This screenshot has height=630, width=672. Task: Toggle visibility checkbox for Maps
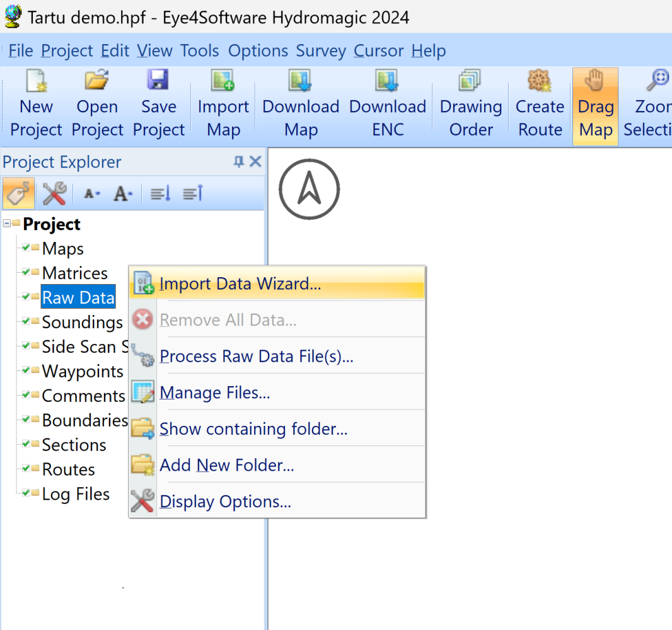pyautogui.click(x=26, y=247)
